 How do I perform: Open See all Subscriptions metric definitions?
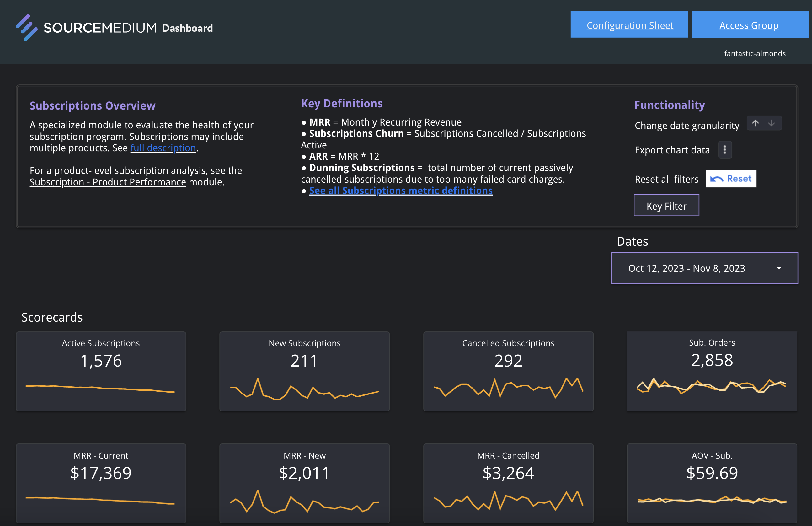click(401, 191)
